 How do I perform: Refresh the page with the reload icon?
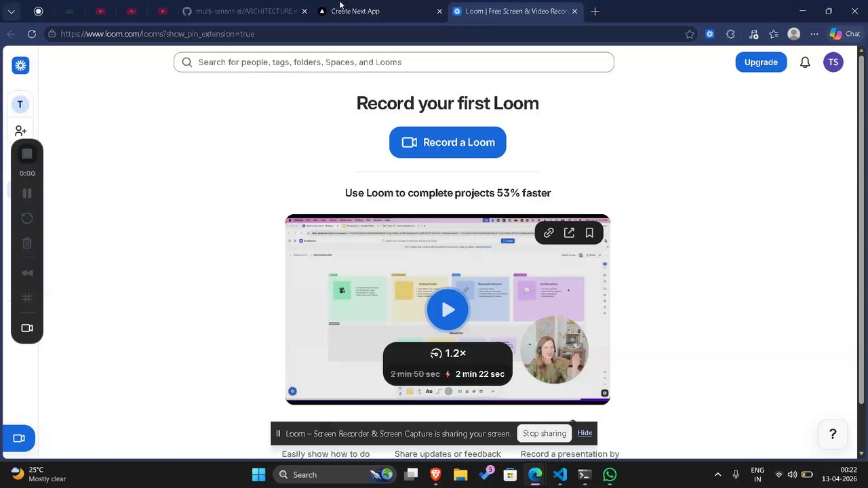pyautogui.click(x=32, y=34)
